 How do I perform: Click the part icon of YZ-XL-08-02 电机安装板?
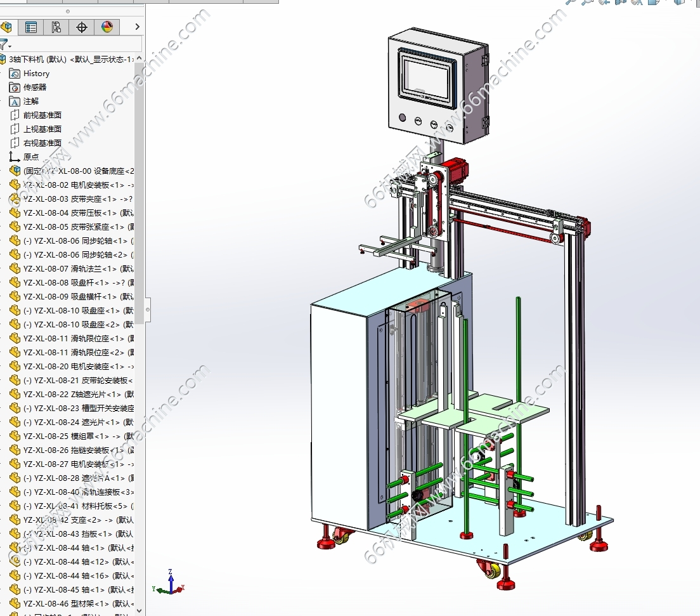[x=15, y=185]
